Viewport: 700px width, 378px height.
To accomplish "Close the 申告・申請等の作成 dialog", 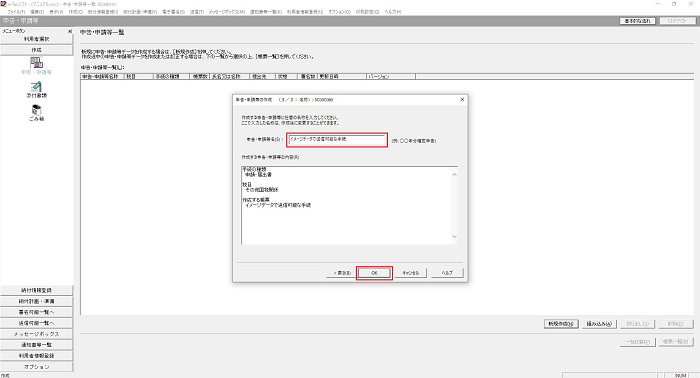I will pos(462,100).
